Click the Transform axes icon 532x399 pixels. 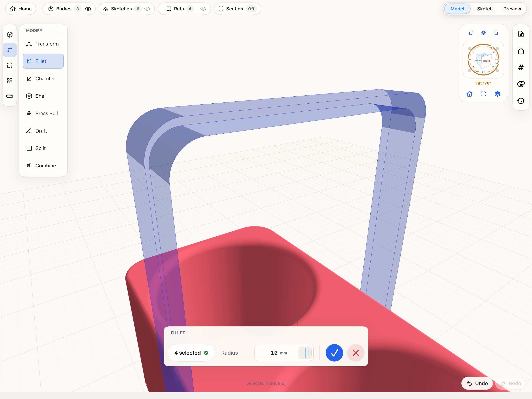point(29,44)
